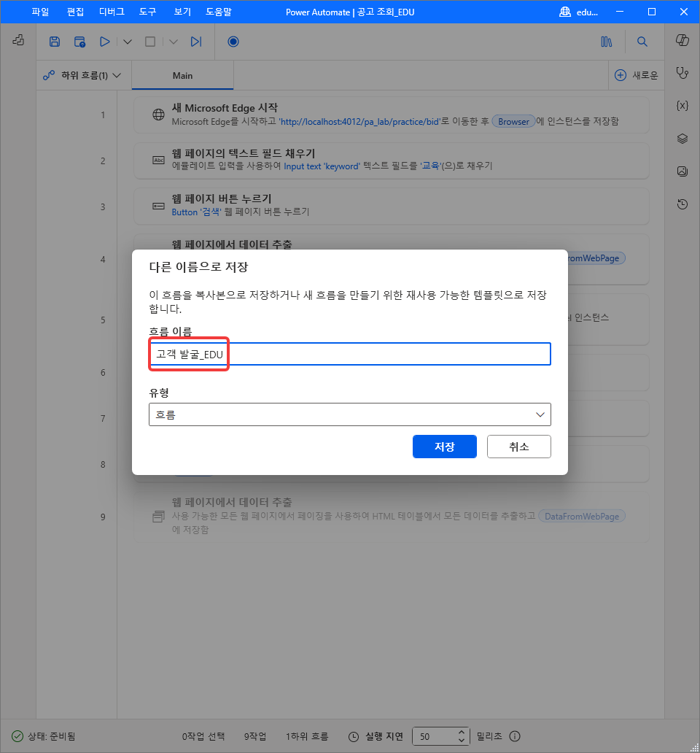Image resolution: width=700 pixels, height=753 pixels.
Task: Click the Save flow floppy disk icon
Action: click(55, 42)
